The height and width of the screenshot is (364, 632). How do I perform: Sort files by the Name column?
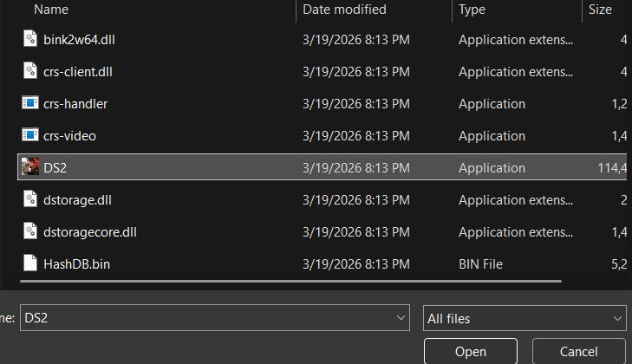[52, 10]
